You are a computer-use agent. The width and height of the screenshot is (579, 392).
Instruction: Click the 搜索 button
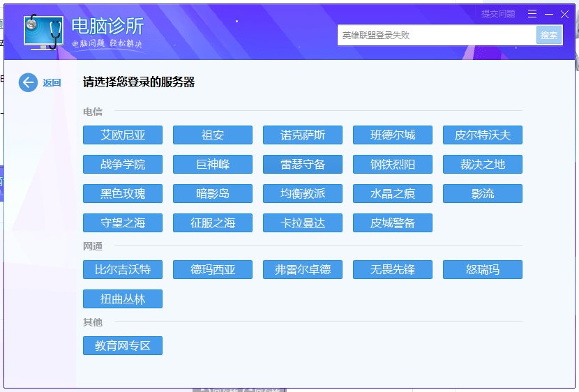tap(549, 36)
